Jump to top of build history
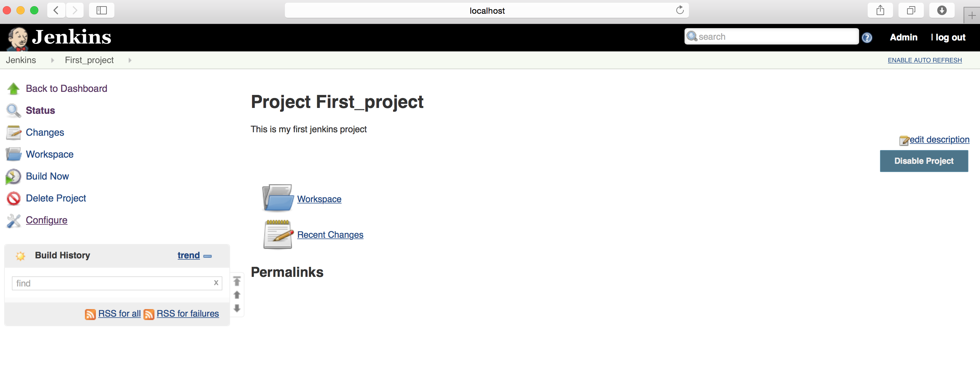980x392 pixels. pos(237,281)
